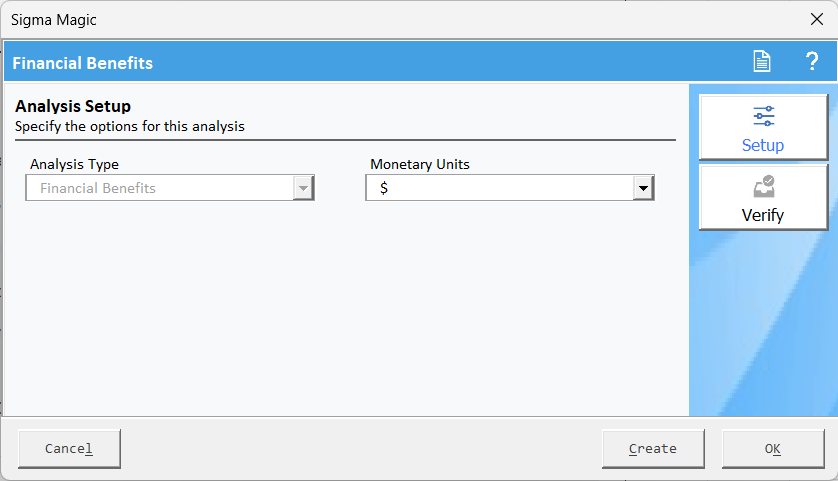This screenshot has height=481, width=838.
Task: Click the Monetary Units label
Action: pyautogui.click(x=419, y=164)
